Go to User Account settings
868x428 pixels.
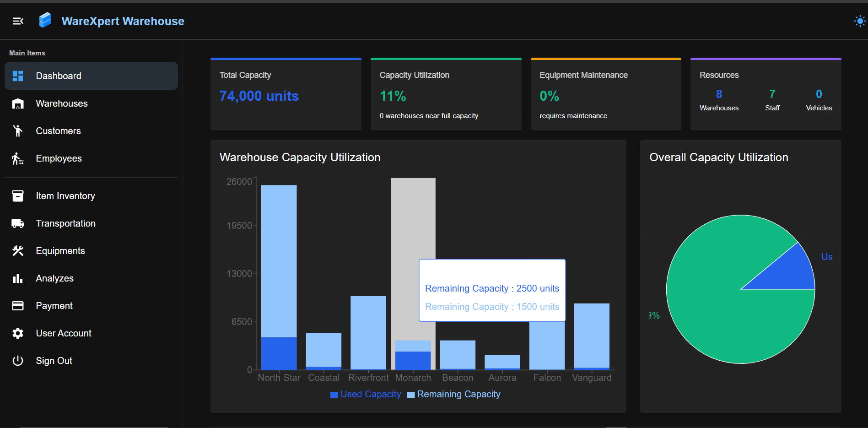click(64, 333)
